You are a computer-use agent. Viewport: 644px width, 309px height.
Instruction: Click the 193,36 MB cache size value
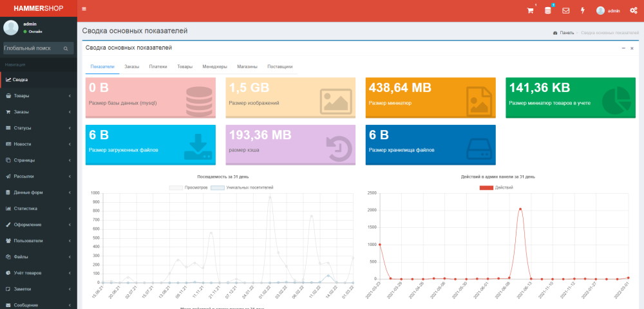(x=260, y=135)
